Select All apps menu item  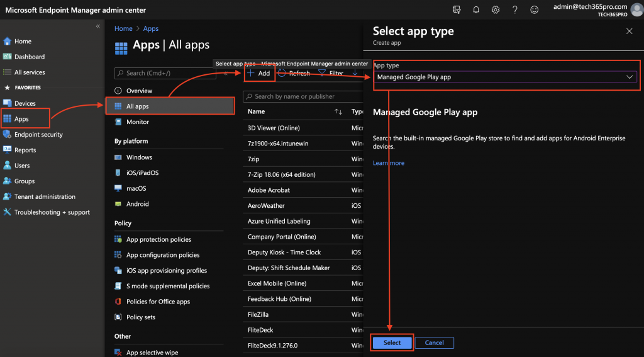click(137, 106)
